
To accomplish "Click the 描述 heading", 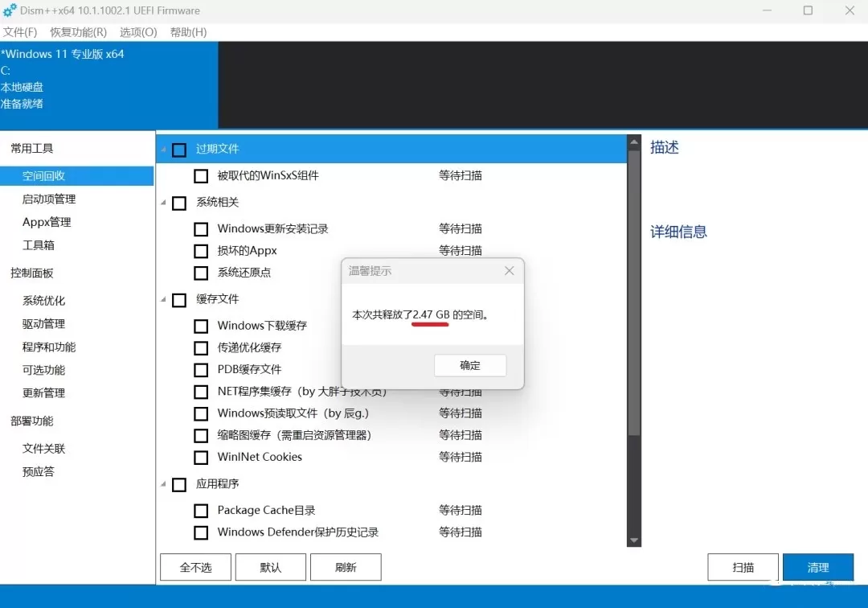I will tap(665, 147).
